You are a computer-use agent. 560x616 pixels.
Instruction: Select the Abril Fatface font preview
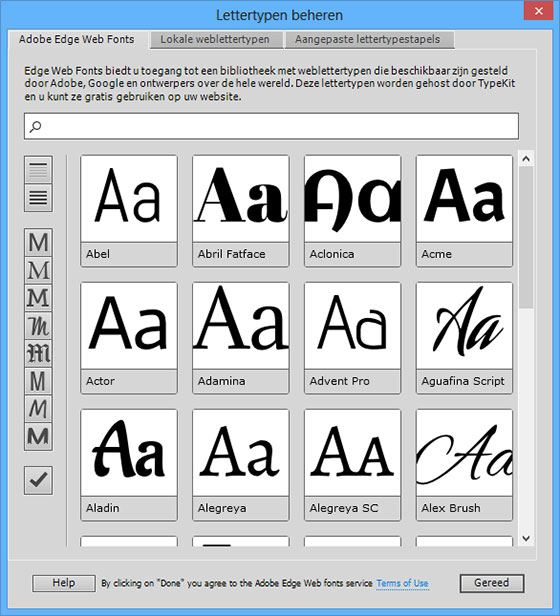pos(241,211)
